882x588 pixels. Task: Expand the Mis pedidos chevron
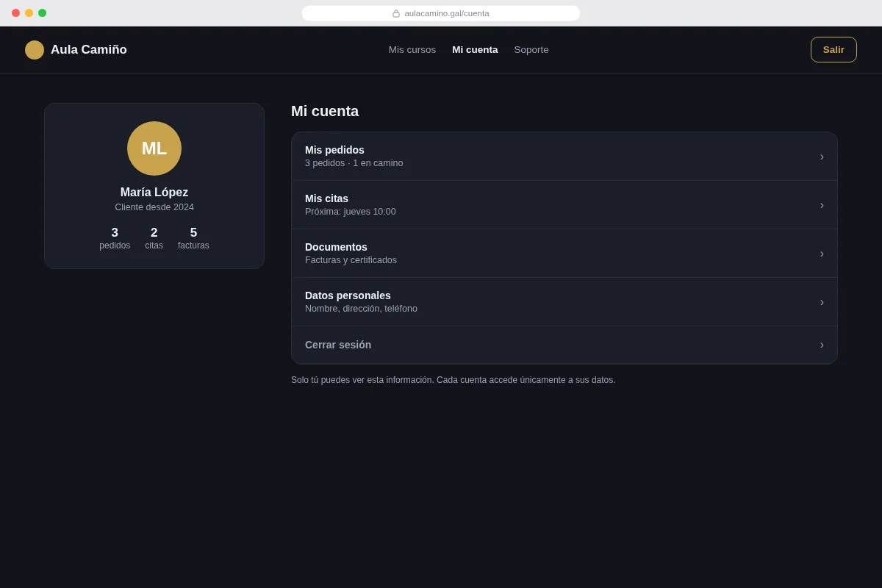tap(822, 157)
